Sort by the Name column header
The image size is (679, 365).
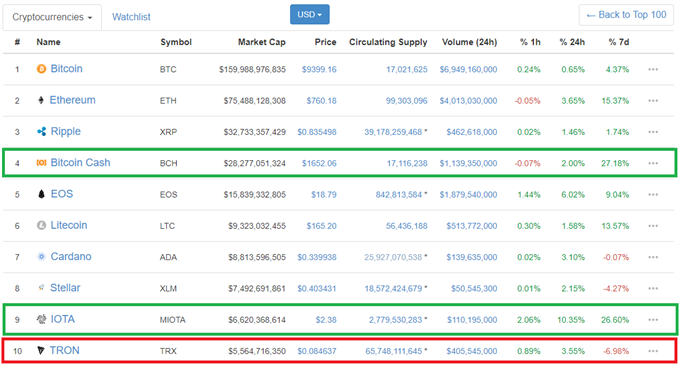pos(48,42)
